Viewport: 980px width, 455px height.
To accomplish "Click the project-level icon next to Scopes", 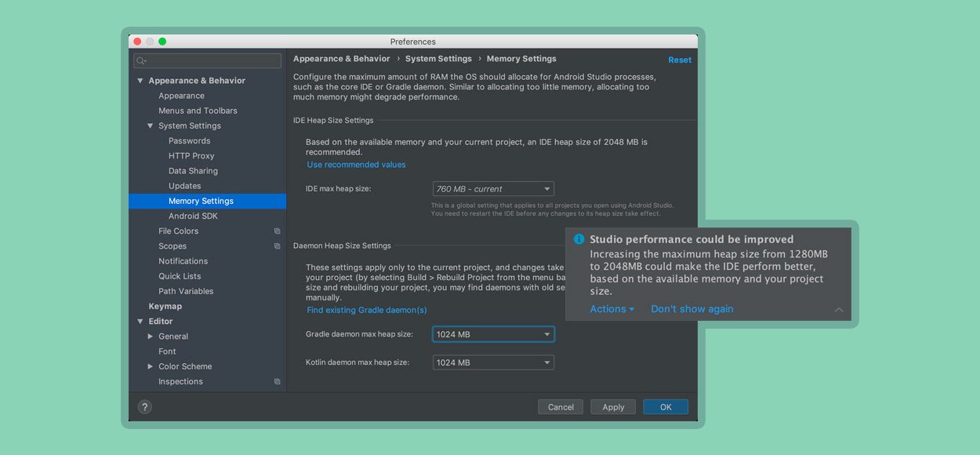I will tap(278, 246).
